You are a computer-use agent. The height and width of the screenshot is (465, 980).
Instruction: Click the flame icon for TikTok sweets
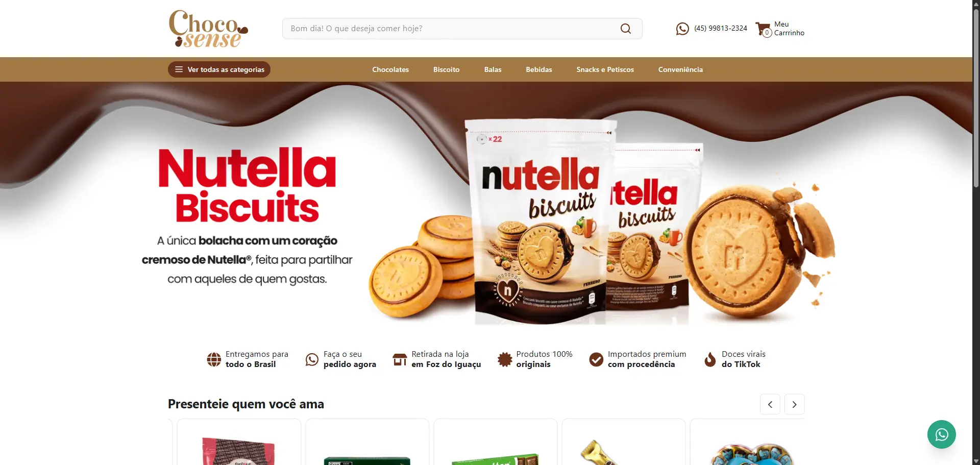[x=710, y=359]
